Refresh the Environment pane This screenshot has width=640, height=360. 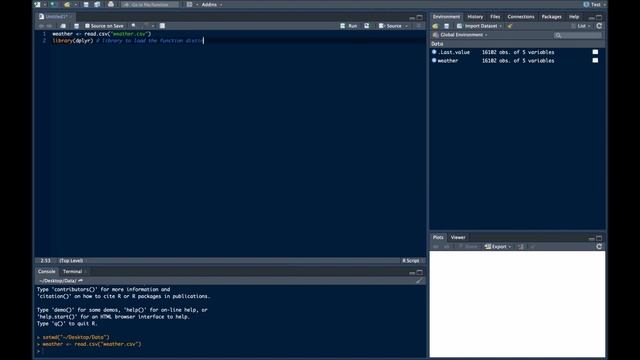599,26
